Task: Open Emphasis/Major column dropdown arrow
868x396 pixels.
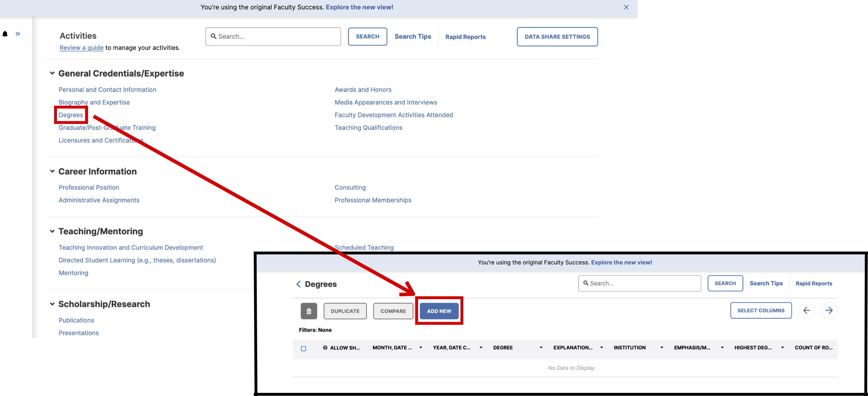Action: (x=722, y=348)
